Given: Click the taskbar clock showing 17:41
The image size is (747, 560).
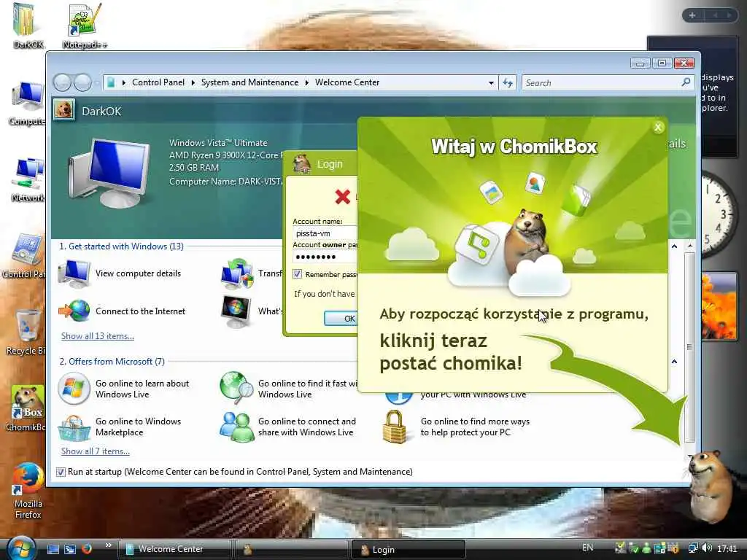Looking at the screenshot, I should [727, 548].
